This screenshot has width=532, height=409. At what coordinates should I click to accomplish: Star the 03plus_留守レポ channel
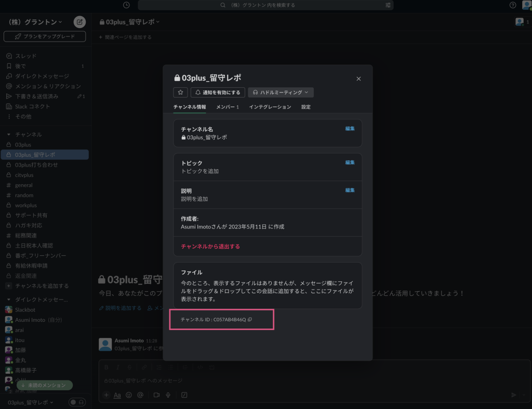pyautogui.click(x=180, y=92)
